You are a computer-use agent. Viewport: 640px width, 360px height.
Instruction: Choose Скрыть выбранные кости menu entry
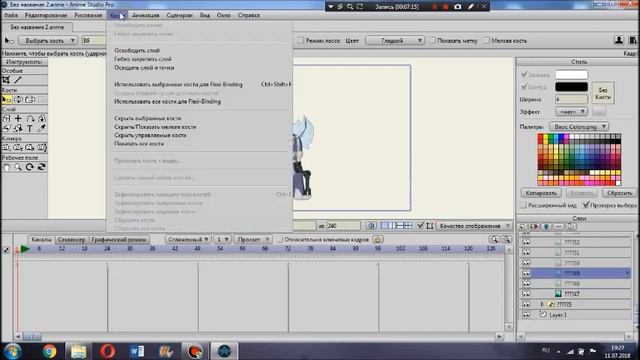click(147, 118)
